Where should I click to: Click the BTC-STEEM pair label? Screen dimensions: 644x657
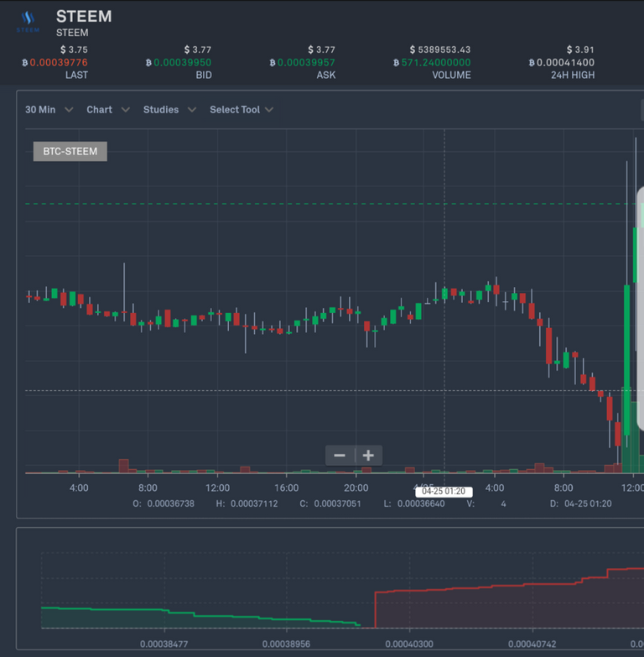pos(70,152)
